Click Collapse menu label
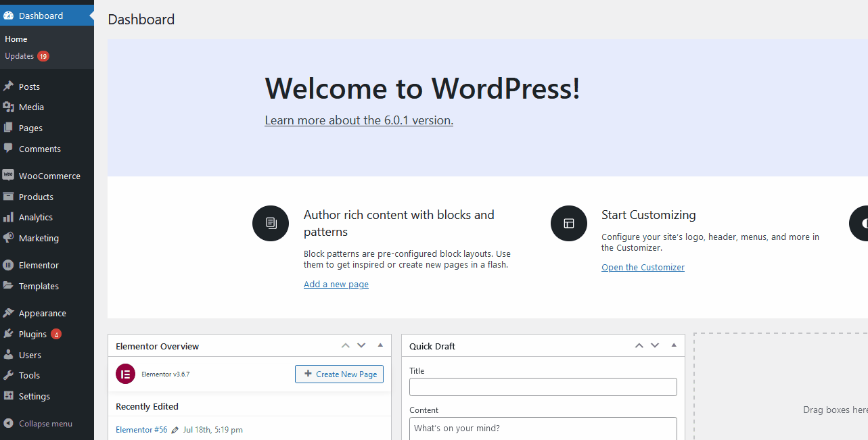 point(45,424)
